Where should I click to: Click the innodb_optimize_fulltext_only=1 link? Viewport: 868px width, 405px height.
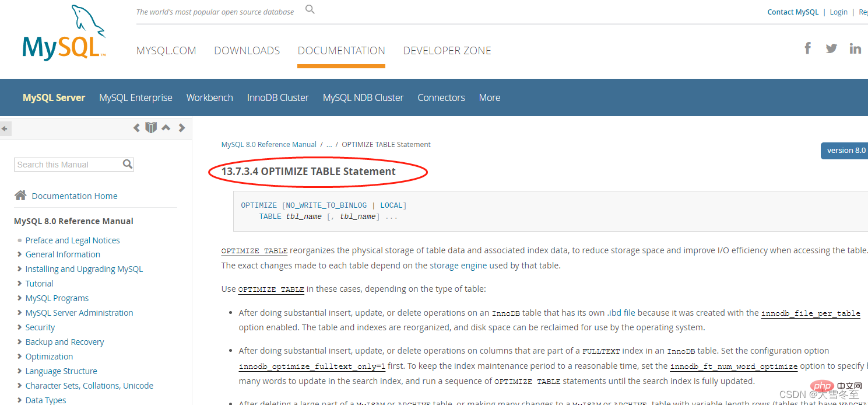coord(312,367)
